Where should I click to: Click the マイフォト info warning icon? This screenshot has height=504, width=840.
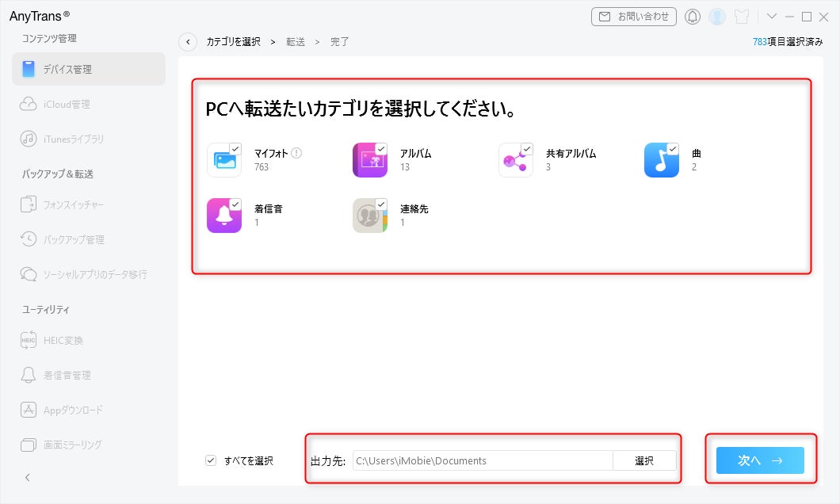pos(296,153)
